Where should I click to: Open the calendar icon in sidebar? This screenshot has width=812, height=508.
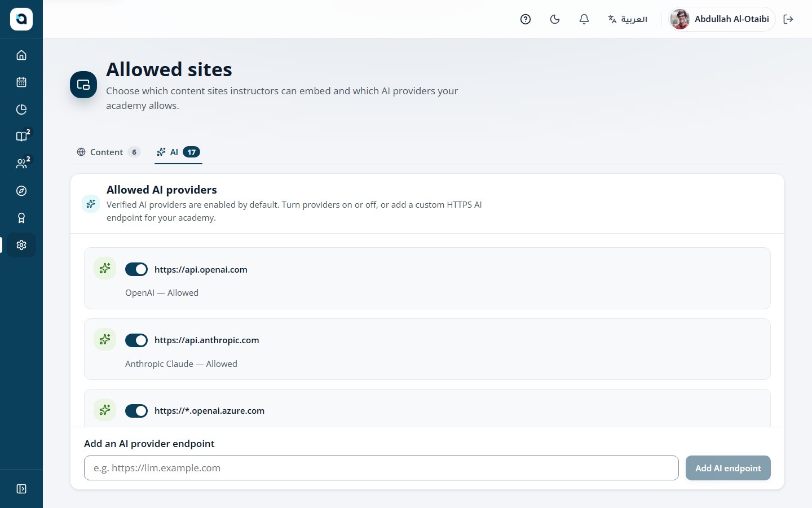[x=21, y=82]
